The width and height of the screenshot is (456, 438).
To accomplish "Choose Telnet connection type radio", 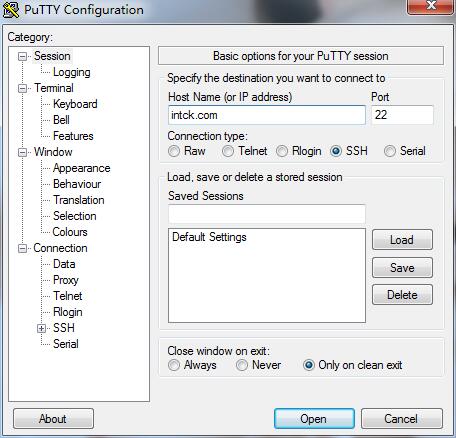I will point(228,151).
